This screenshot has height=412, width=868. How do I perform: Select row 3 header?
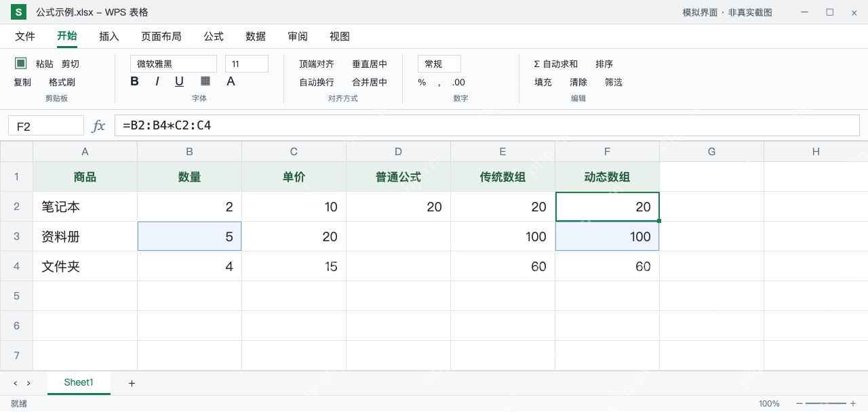click(x=16, y=236)
